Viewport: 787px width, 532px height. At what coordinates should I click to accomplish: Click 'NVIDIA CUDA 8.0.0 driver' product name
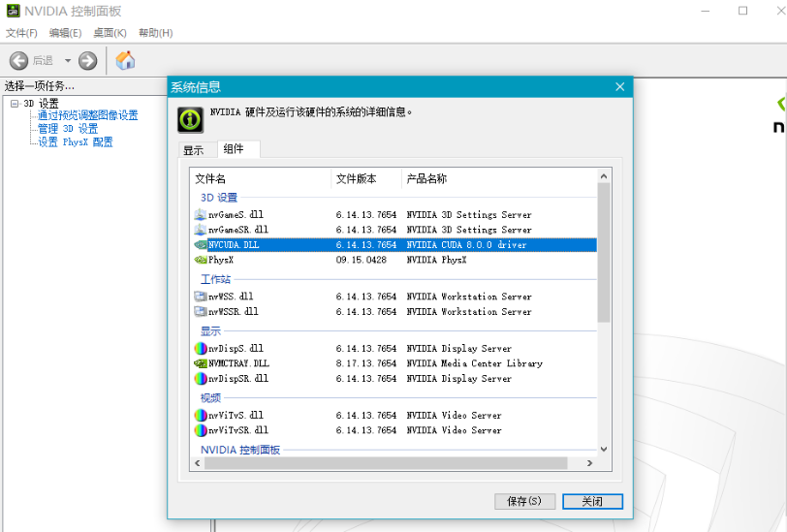pos(467,245)
